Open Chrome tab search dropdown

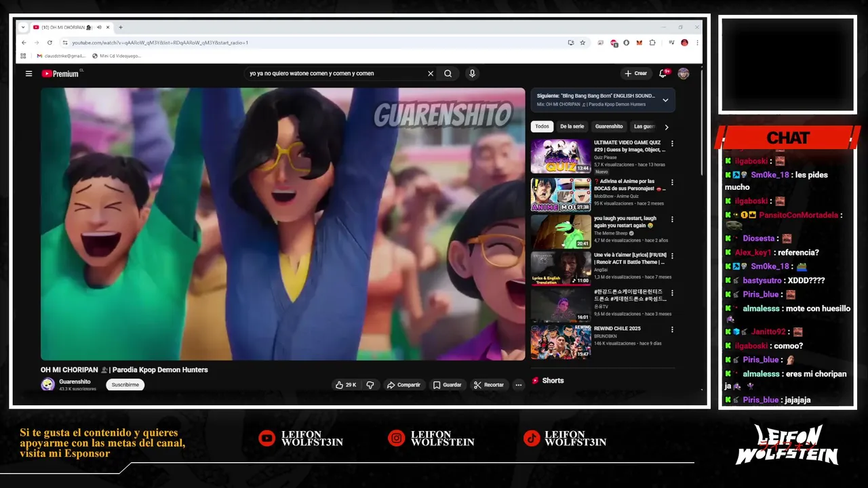(x=22, y=27)
